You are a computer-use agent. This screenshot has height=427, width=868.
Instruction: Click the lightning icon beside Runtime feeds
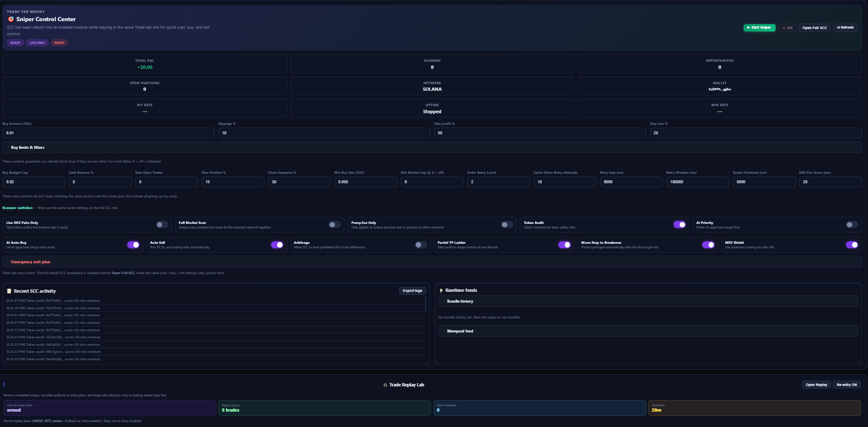click(441, 290)
